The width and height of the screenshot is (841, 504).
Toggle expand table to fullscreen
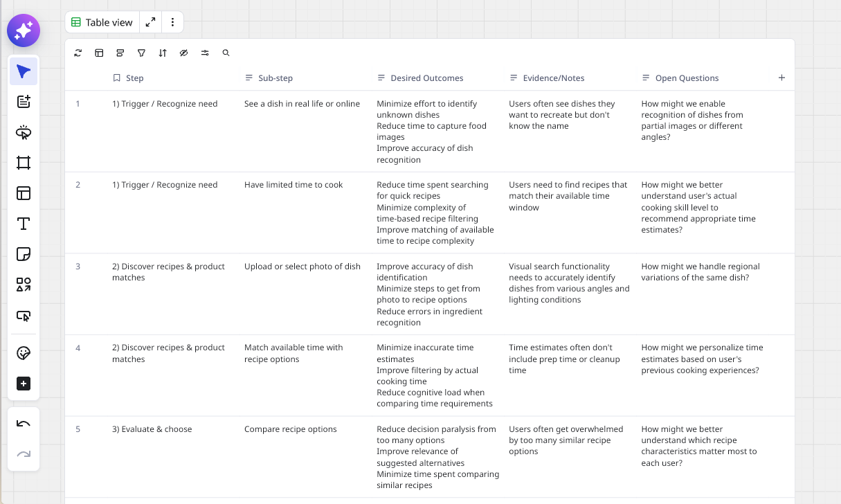click(x=150, y=22)
